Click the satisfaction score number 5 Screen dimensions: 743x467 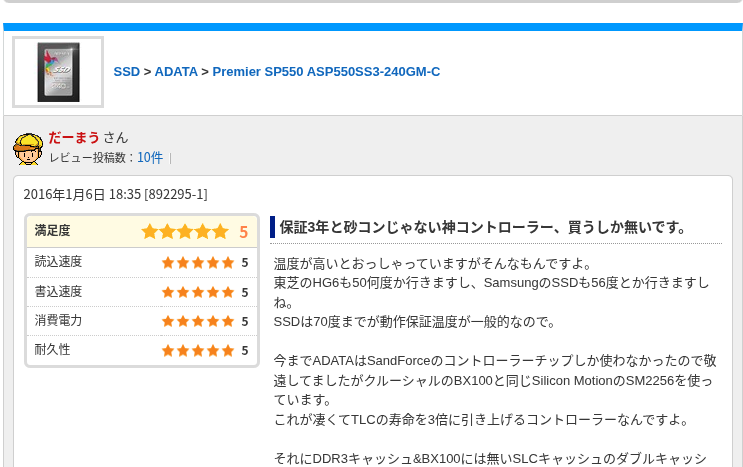pos(244,232)
